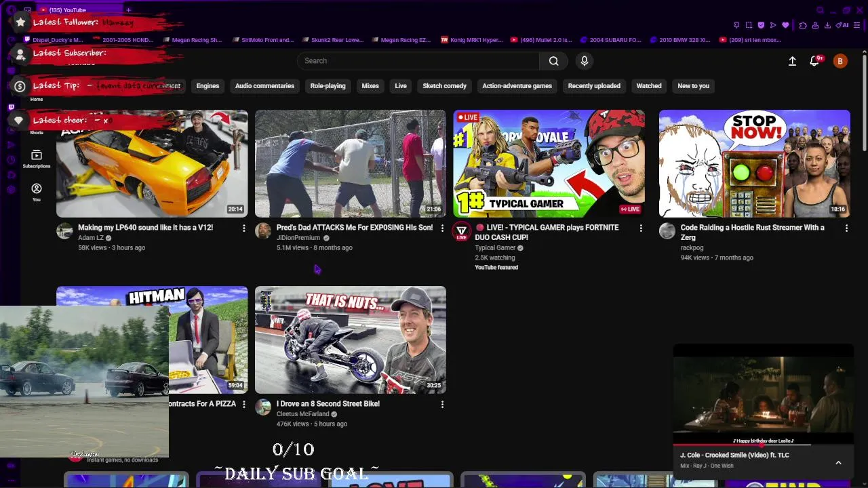868x488 pixels.
Task: Open more options for HITMAN pizza video
Action: pyautogui.click(x=244, y=405)
